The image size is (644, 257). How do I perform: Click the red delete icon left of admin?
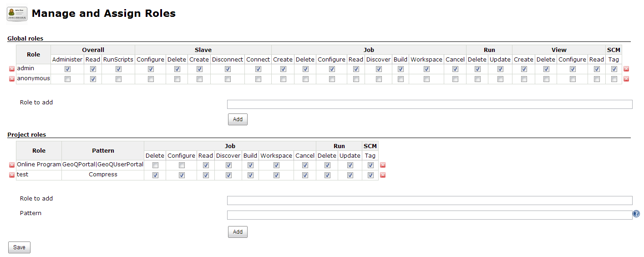(x=12, y=69)
